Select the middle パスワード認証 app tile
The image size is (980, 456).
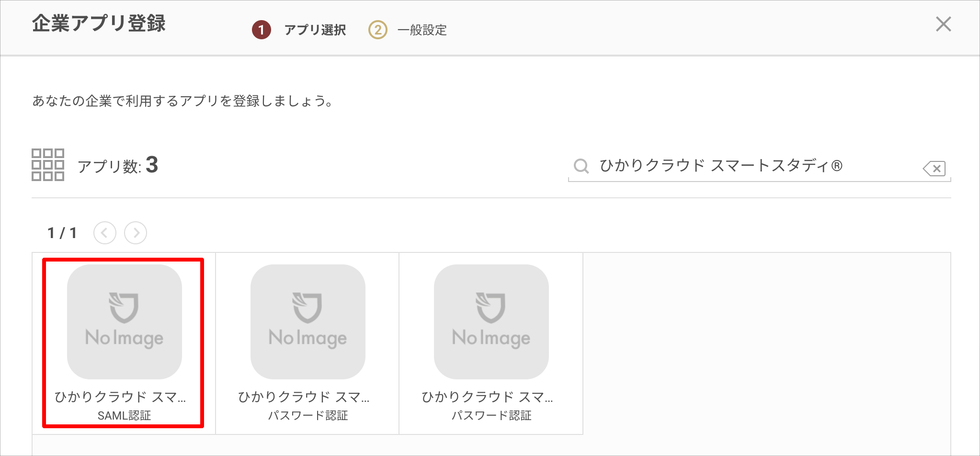[308, 343]
